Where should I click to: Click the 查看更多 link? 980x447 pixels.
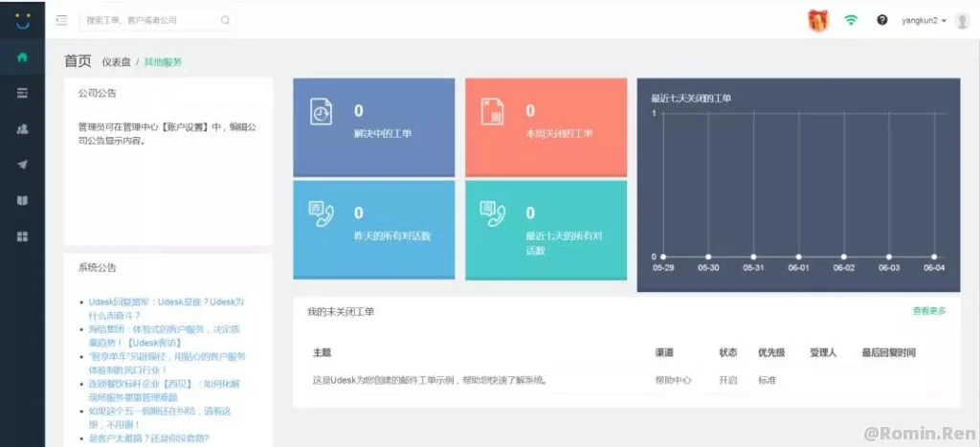tap(928, 311)
